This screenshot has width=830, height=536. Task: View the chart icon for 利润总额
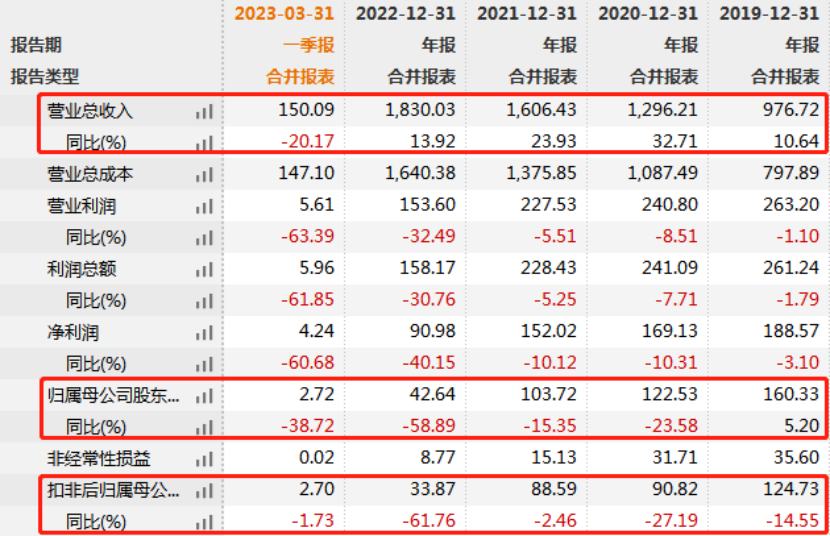pos(204,269)
